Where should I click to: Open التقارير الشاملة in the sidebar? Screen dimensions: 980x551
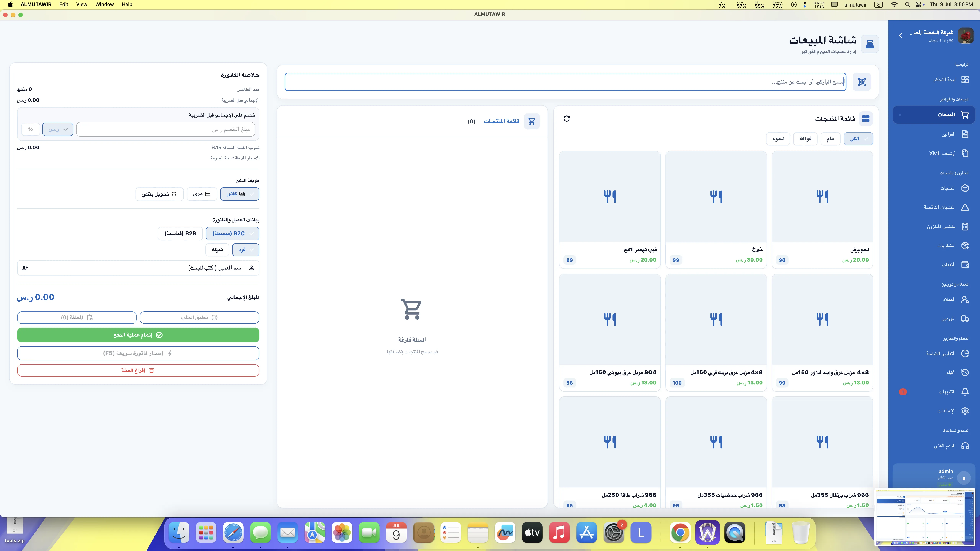point(934,354)
